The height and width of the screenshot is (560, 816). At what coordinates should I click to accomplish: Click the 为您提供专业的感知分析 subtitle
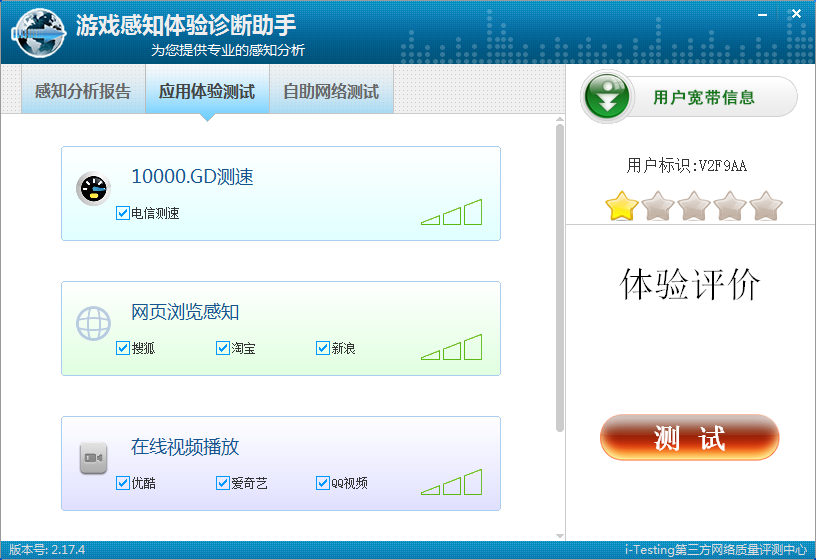pos(228,50)
